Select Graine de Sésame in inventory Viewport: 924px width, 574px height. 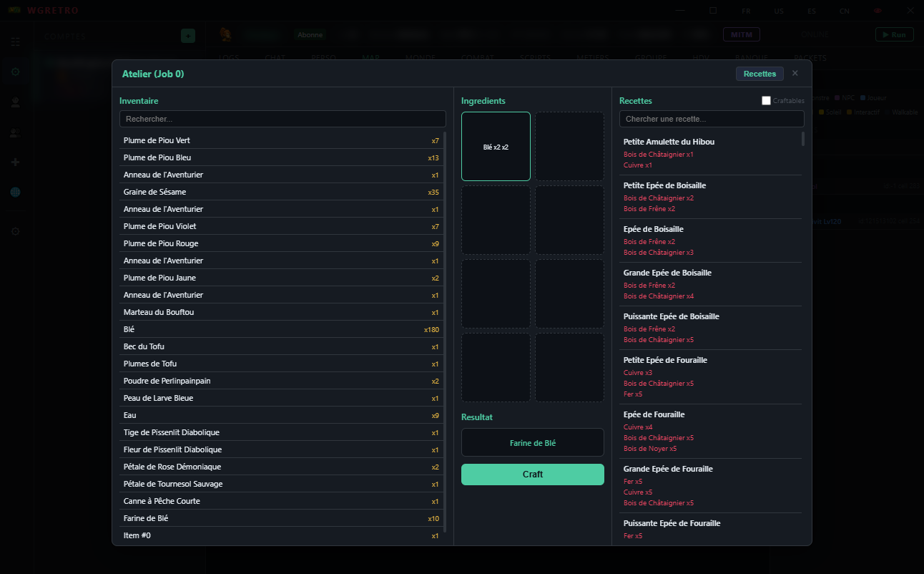[x=282, y=192]
